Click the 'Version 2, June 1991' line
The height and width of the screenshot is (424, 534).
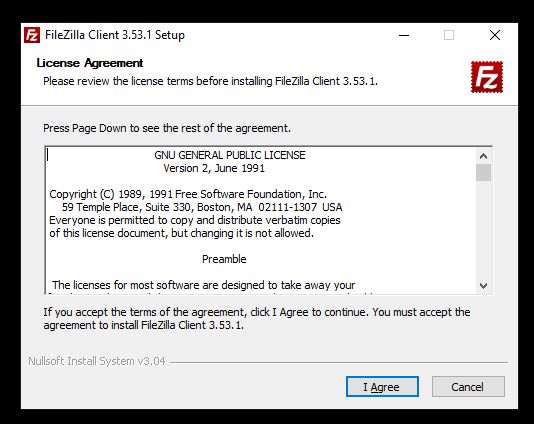[214, 168]
